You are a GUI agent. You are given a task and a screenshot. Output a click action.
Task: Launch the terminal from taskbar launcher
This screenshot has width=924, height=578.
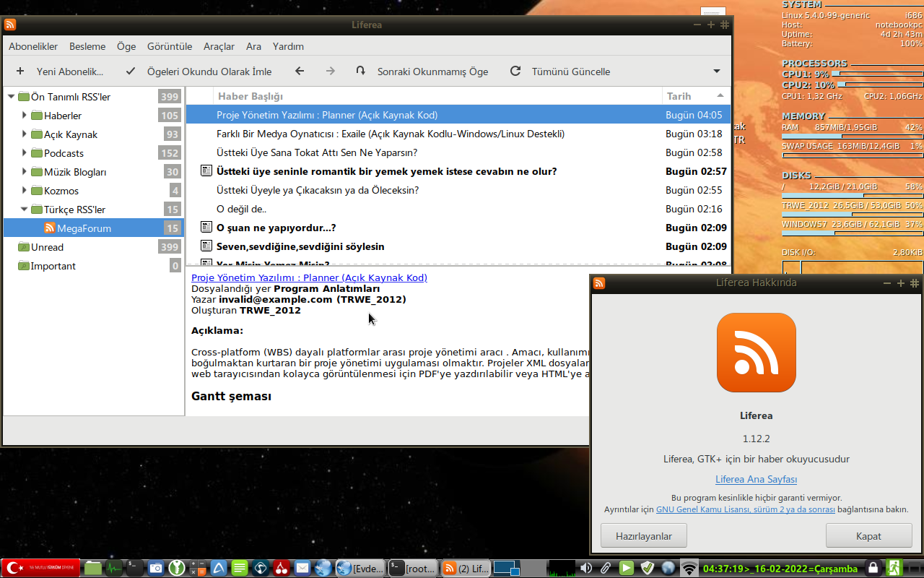pyautogui.click(x=135, y=568)
